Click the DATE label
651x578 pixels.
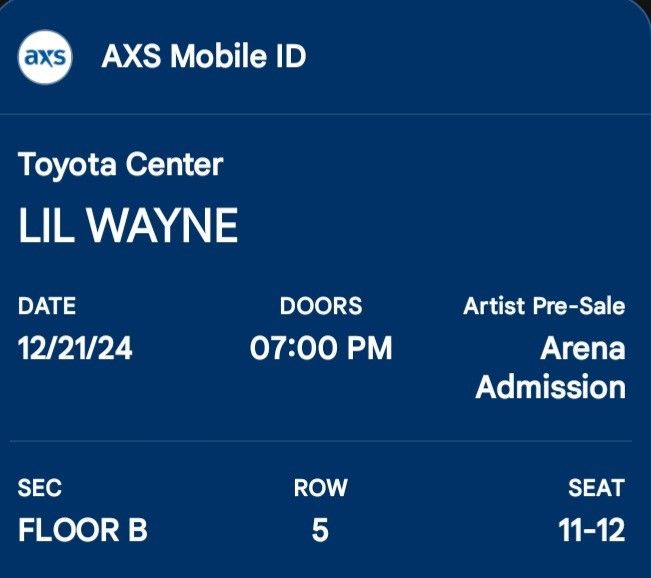click(46, 307)
